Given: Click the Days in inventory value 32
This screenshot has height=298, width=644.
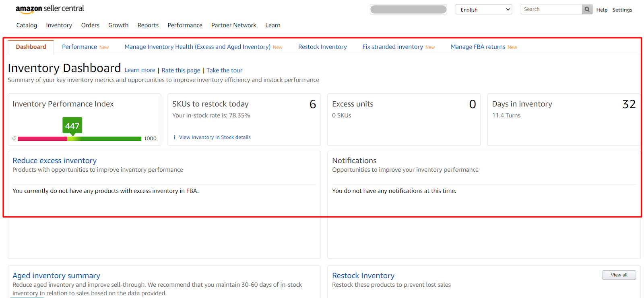Looking at the screenshot, I should click(x=629, y=104).
